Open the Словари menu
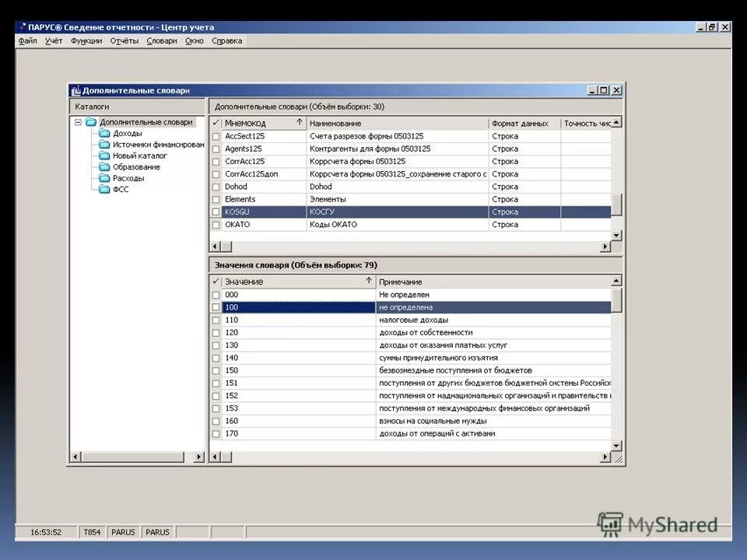 pyautogui.click(x=162, y=41)
